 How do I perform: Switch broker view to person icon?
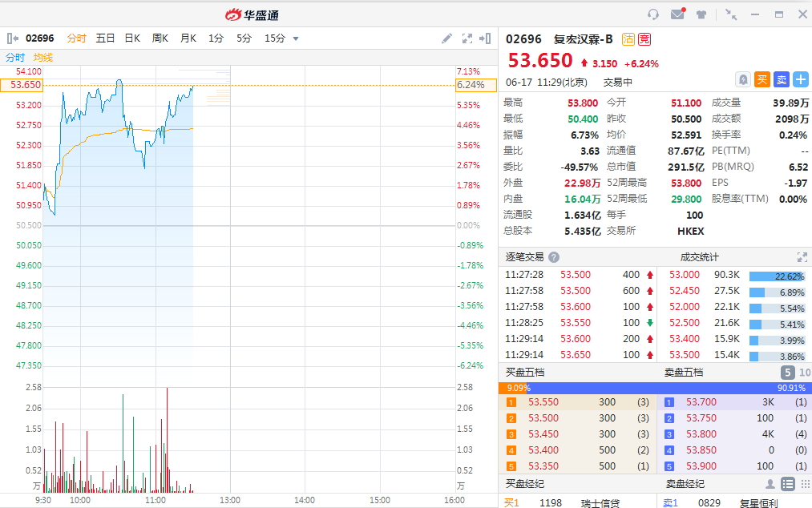pyautogui.click(x=770, y=484)
